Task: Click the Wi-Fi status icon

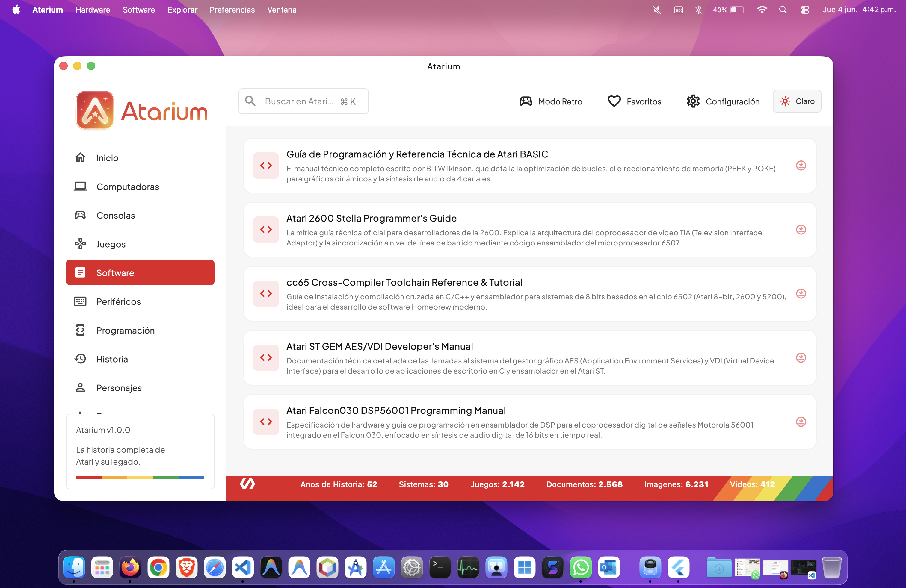Action: (762, 10)
